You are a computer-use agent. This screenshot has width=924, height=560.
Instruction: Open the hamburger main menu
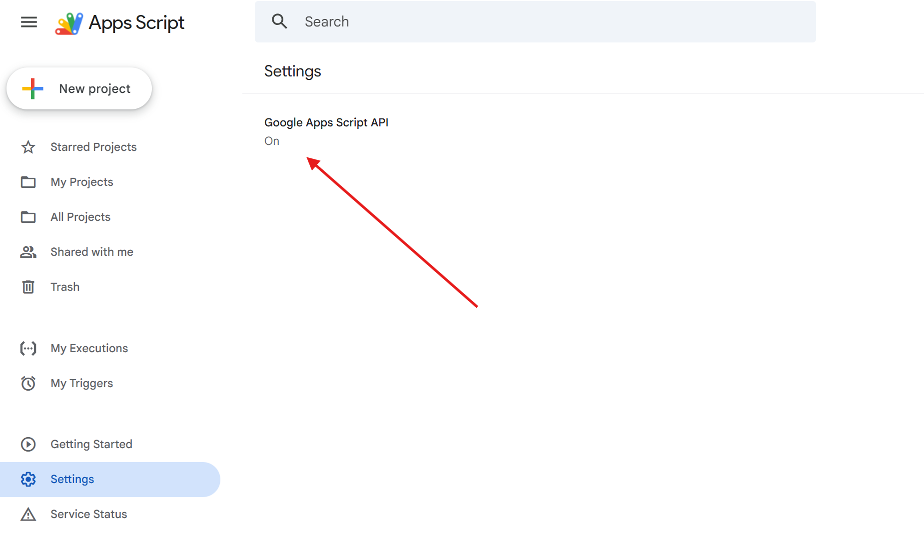pos(29,22)
